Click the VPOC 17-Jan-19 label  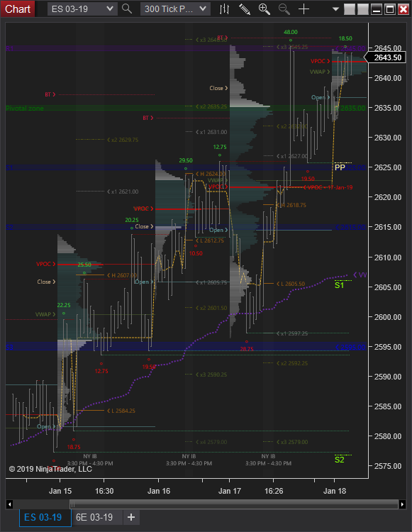[328, 187]
